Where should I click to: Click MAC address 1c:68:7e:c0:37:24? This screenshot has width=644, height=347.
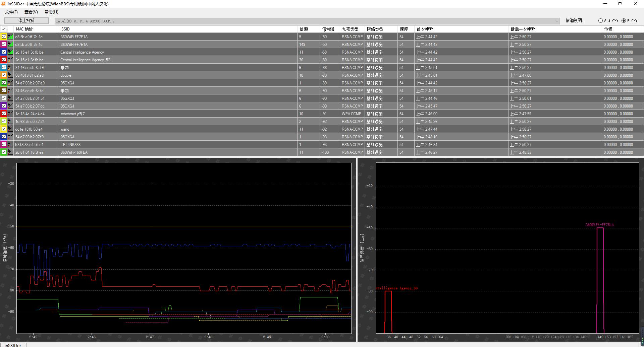pyautogui.click(x=30, y=122)
